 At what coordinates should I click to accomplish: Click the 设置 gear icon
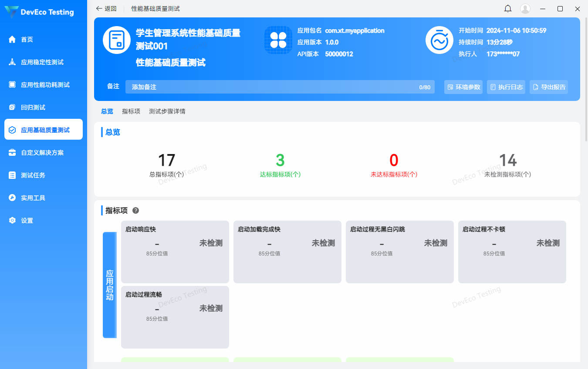[x=12, y=221]
